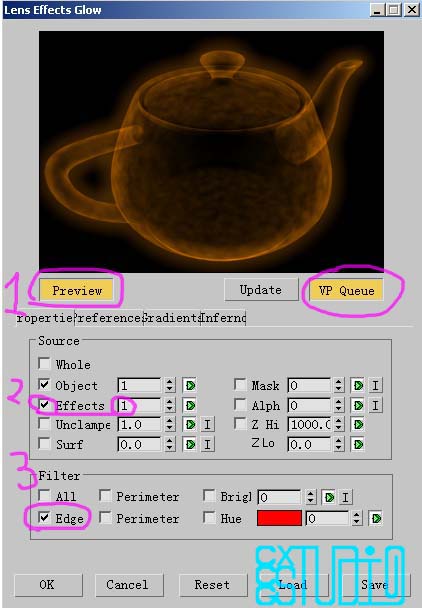Image resolution: width=422 pixels, height=608 pixels.
Task: Click the Update button
Action: pyautogui.click(x=261, y=290)
